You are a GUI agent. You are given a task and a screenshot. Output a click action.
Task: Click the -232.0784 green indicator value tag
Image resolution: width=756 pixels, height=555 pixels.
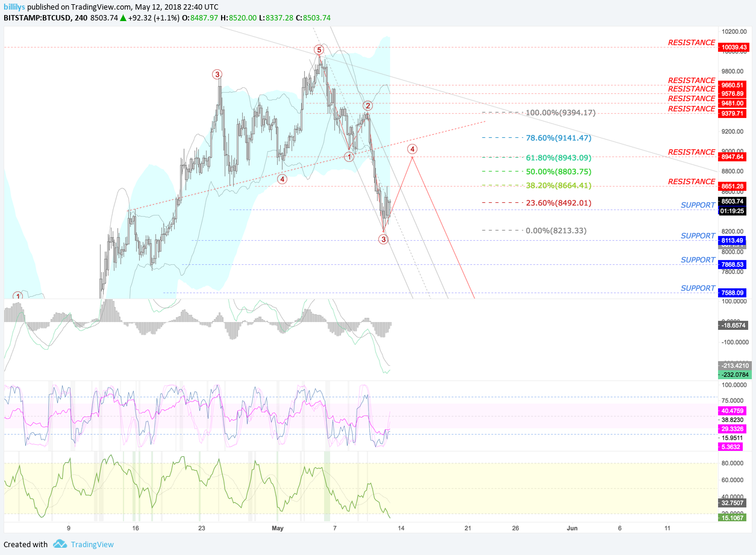(734, 374)
